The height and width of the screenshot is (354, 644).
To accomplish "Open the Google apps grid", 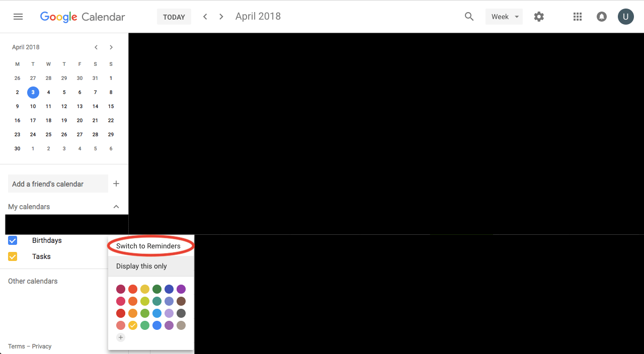I will click(578, 17).
